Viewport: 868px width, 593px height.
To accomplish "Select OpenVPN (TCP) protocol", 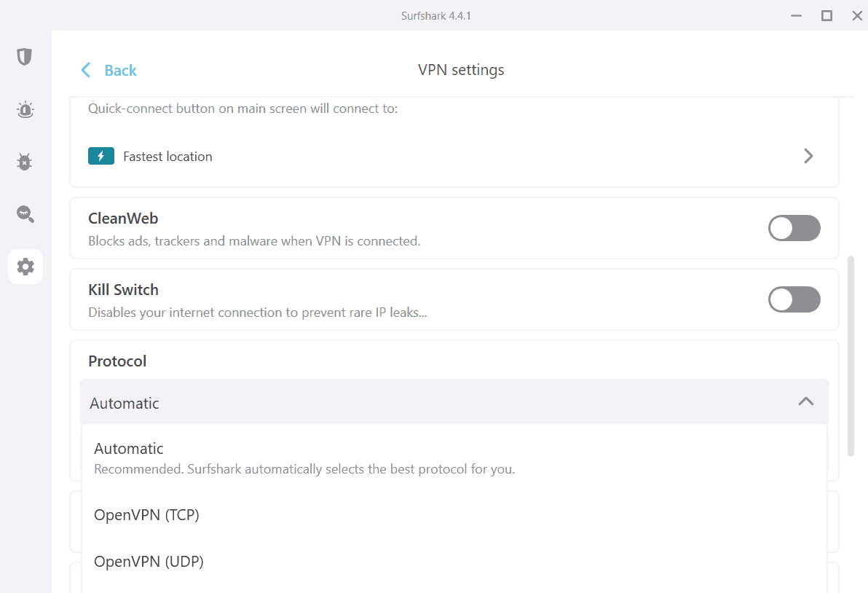I will (x=146, y=514).
